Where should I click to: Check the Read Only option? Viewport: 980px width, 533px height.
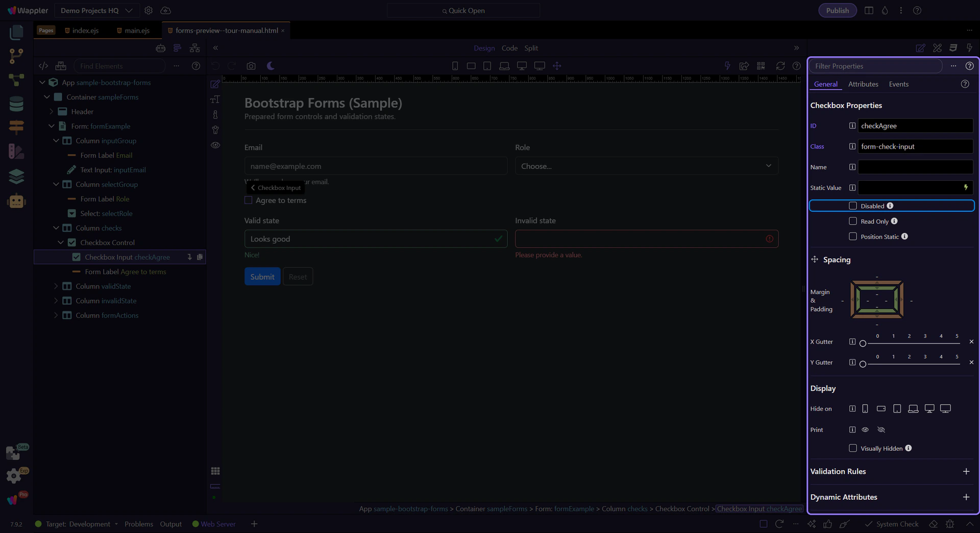coord(852,221)
